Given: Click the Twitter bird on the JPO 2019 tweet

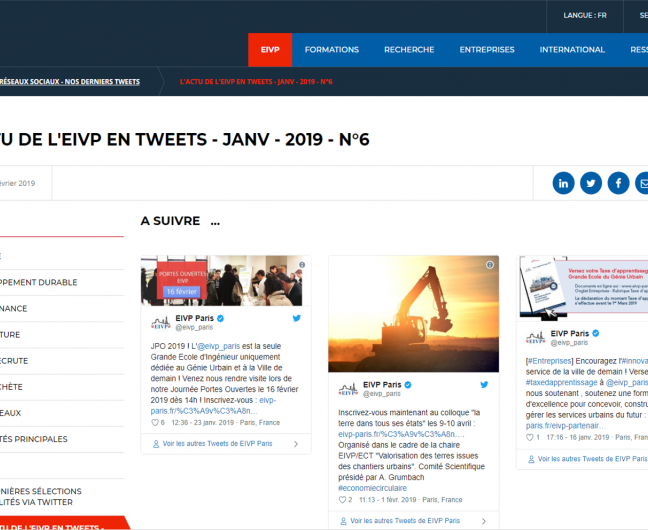Looking at the screenshot, I should coord(296,318).
